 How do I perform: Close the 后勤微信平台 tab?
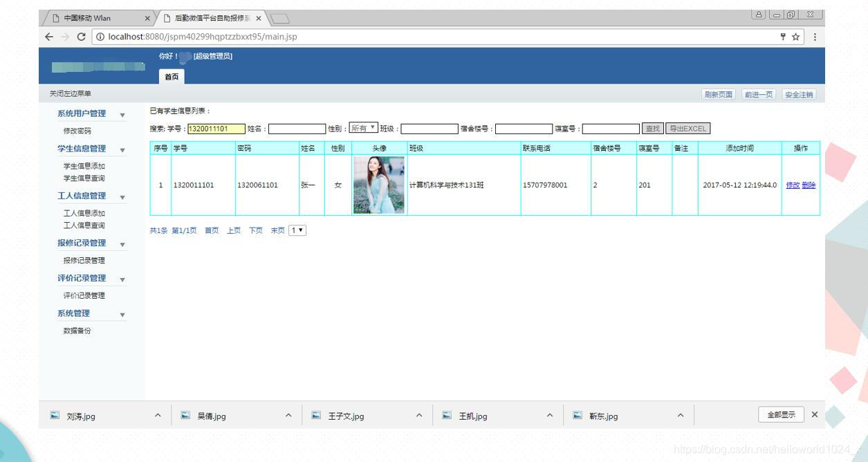click(x=258, y=18)
